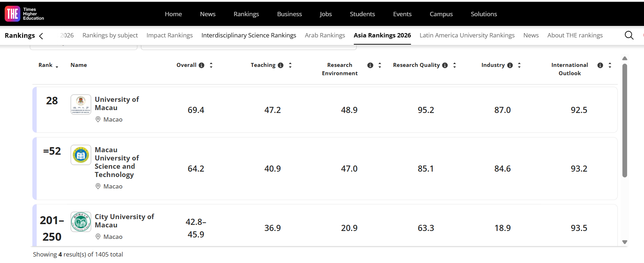Click rank 201–250 cell
Screen dimensions: 644x263
[x=52, y=228]
